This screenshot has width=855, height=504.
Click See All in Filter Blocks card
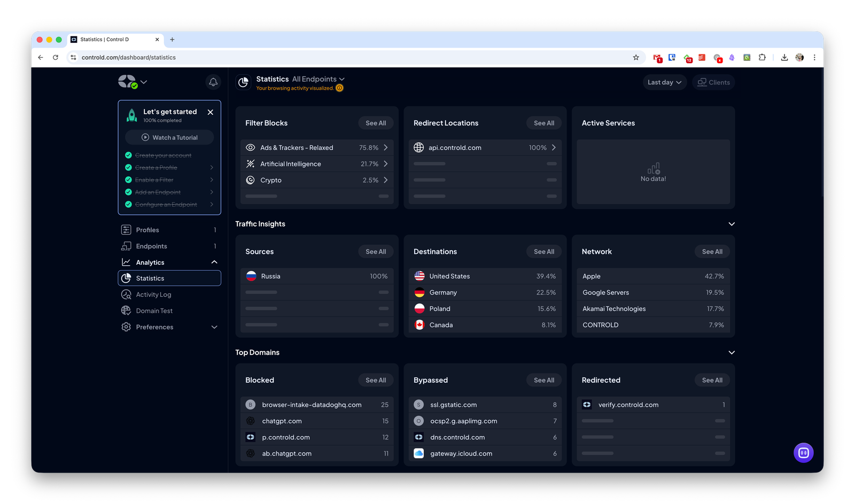(x=376, y=123)
